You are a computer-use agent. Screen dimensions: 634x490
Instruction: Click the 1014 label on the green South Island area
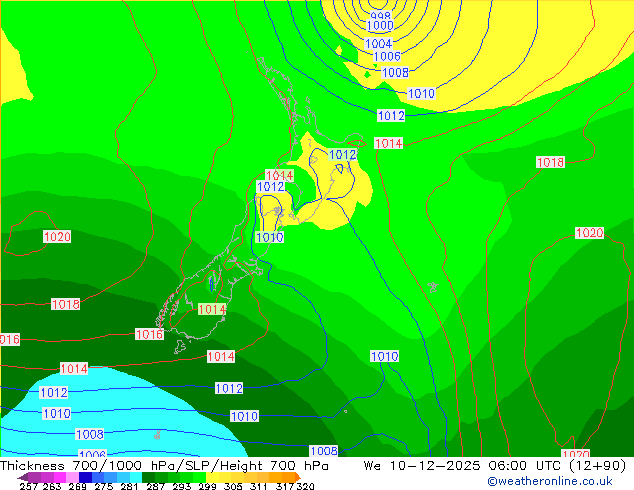click(x=212, y=309)
